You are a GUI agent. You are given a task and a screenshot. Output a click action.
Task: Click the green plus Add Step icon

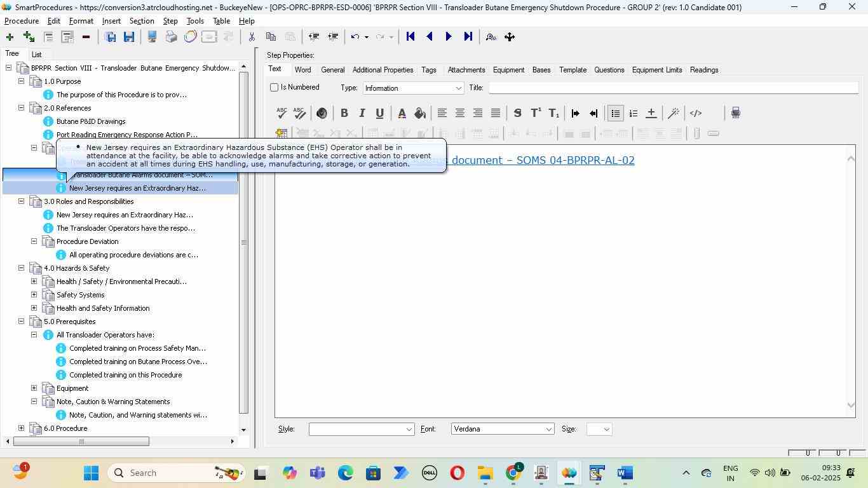point(10,37)
